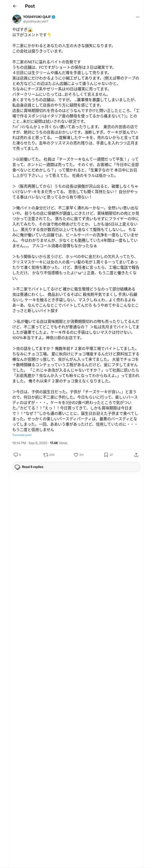Click the blue verified badge
This screenshot has height=868, width=152.
tap(54, 17)
